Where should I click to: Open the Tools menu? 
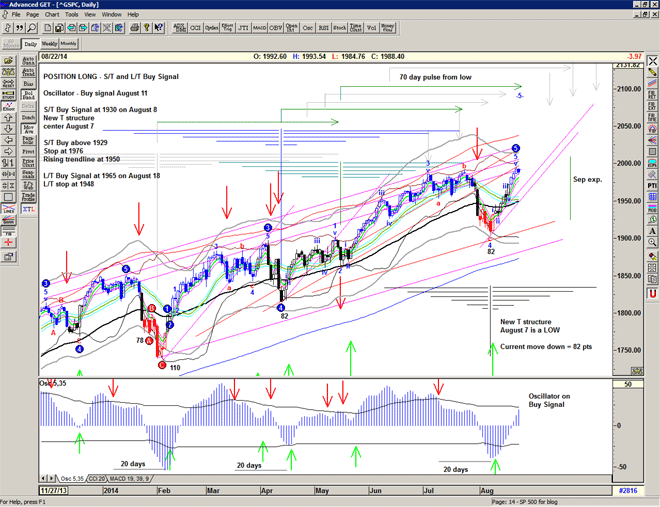70,15
